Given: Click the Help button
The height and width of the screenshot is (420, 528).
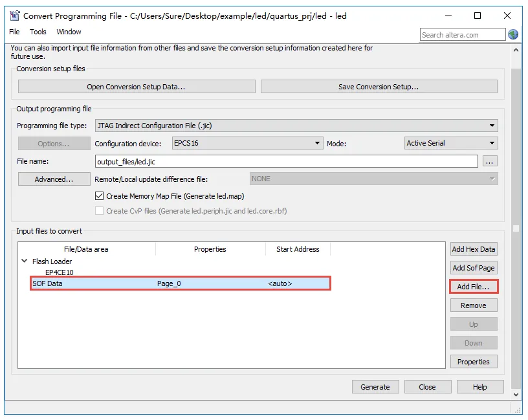Looking at the screenshot, I should pos(480,387).
